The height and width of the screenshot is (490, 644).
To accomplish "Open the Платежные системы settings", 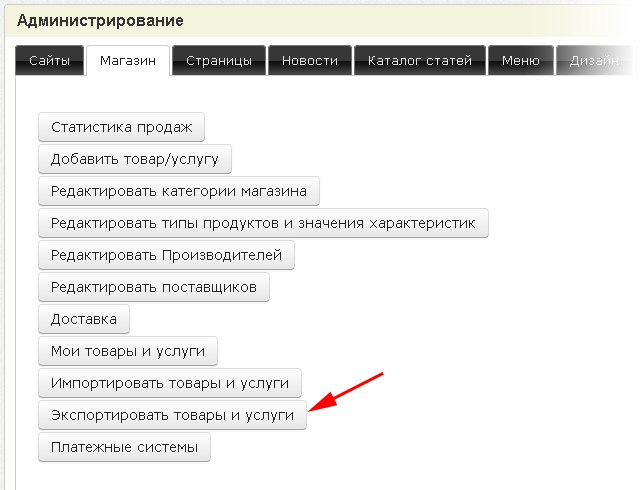I will pos(124,447).
